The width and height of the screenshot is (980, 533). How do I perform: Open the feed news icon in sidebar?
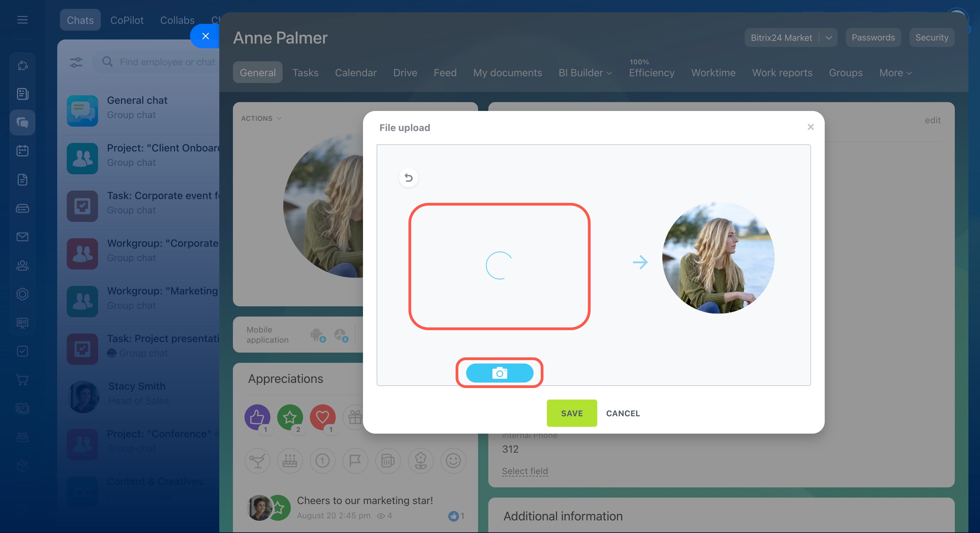pyautogui.click(x=22, y=94)
